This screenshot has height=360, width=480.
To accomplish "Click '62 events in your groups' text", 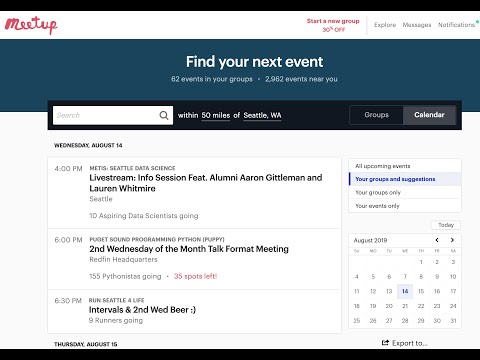I will 212,79.
